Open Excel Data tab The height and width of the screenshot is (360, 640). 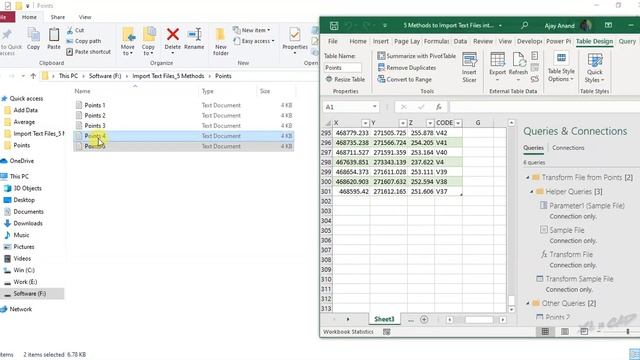tap(460, 41)
